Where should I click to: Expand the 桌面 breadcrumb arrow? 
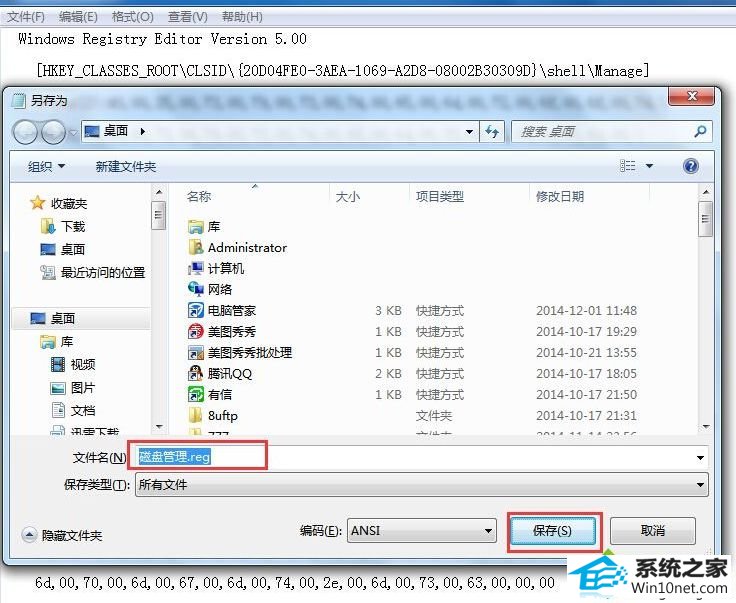coord(143,131)
